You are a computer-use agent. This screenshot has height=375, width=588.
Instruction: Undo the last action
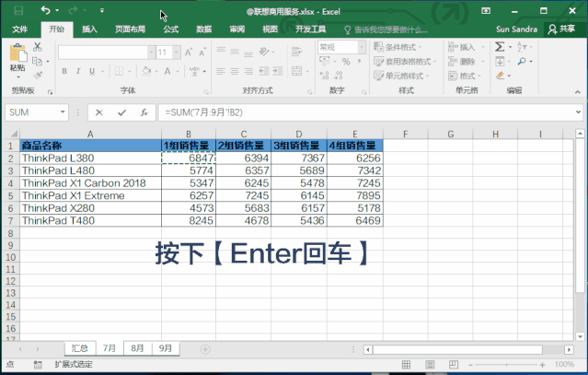pos(45,10)
